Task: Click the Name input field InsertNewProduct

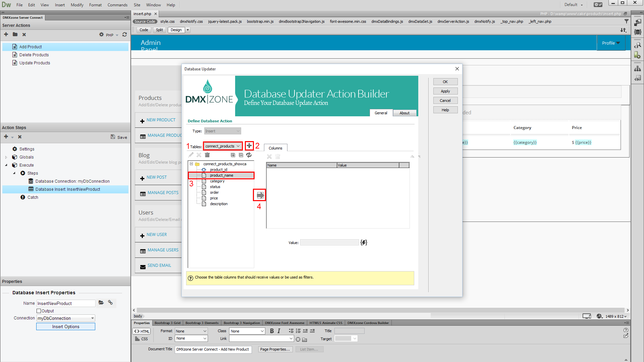Action: (x=66, y=303)
